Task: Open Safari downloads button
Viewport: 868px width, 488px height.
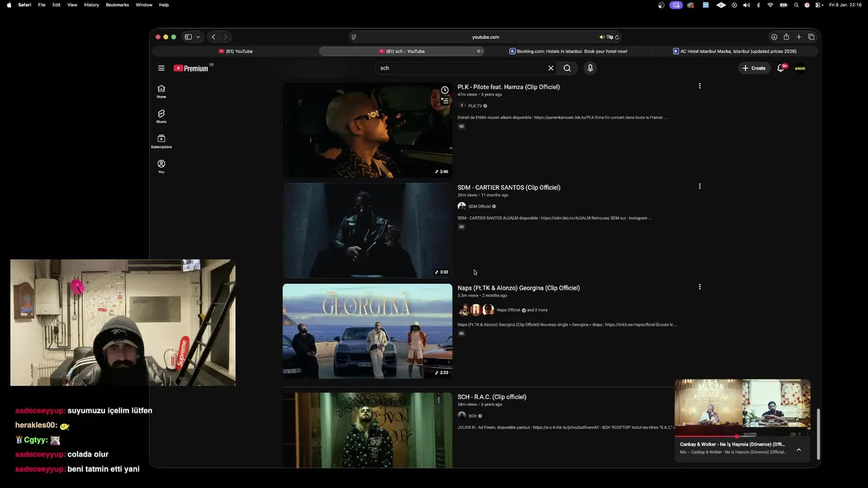Action: coord(774,37)
